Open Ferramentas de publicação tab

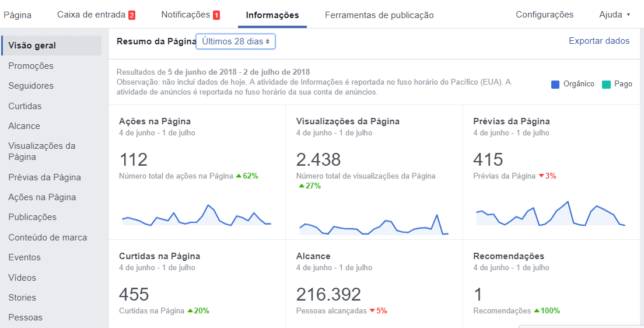coord(379,15)
